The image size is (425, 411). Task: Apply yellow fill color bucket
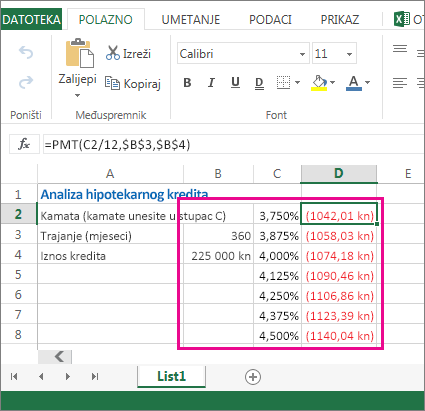click(319, 83)
